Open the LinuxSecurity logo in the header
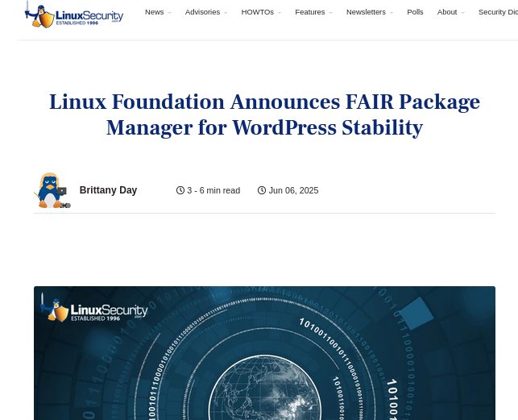Viewport: 518px width, 420px height. 74,15
